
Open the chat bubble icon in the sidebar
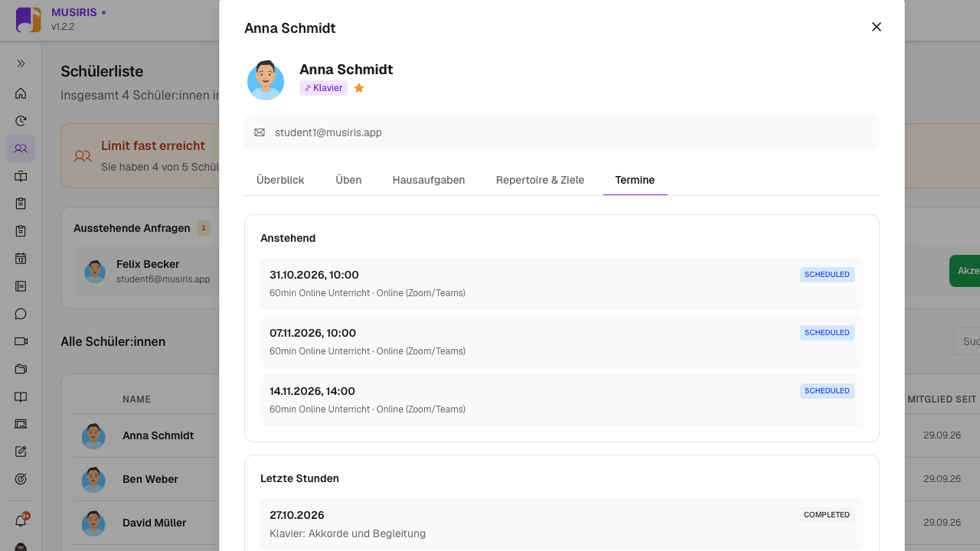tap(21, 314)
